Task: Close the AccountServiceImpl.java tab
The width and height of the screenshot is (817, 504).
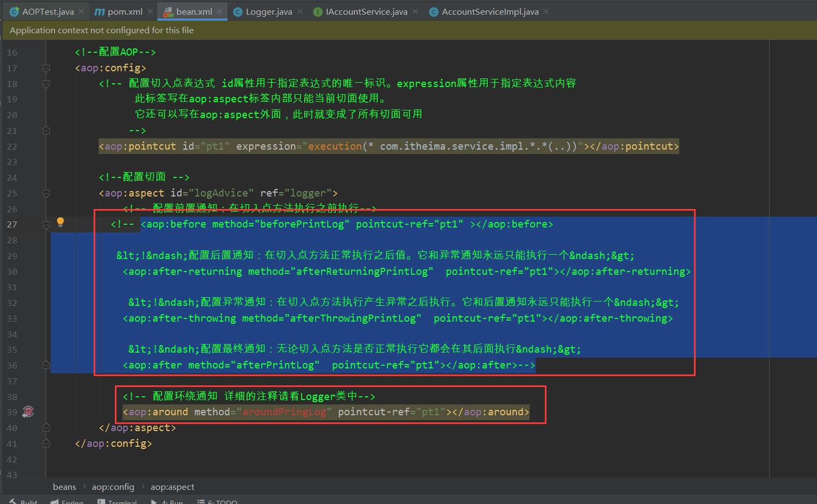Action: (x=546, y=11)
